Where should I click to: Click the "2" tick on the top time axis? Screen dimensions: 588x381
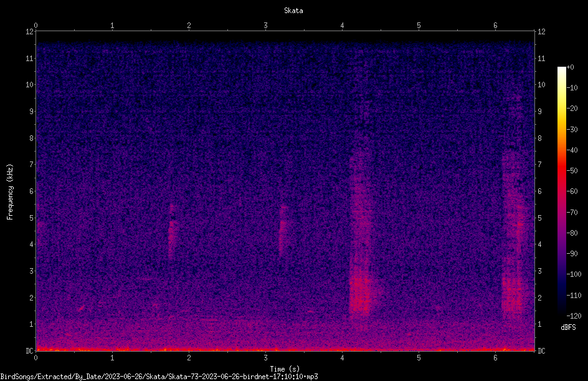(189, 26)
